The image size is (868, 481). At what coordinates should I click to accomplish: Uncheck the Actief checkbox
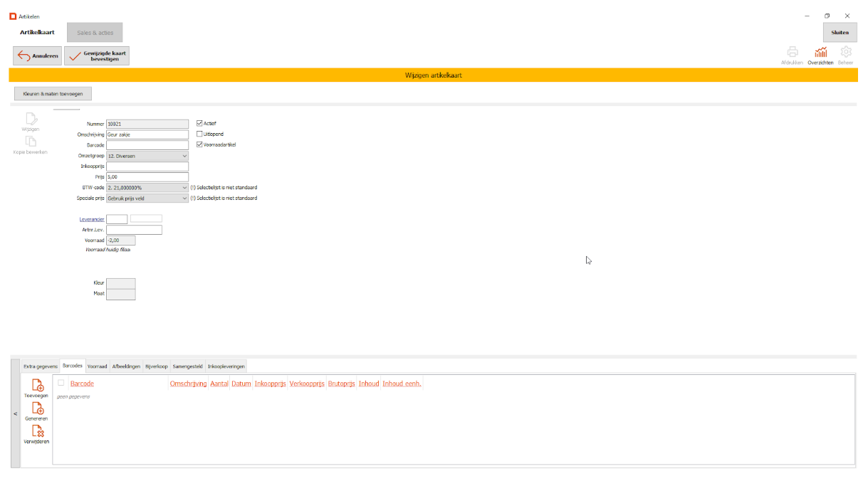(199, 123)
